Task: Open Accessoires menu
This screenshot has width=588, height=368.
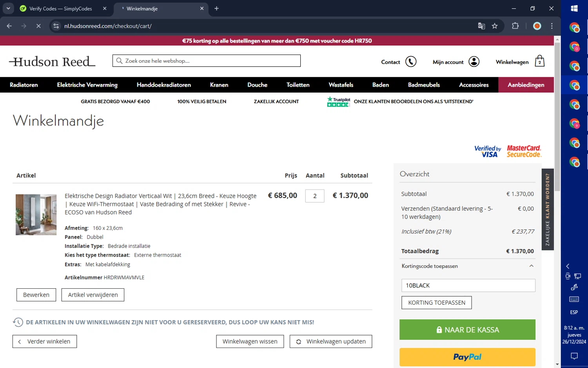Action: (474, 85)
